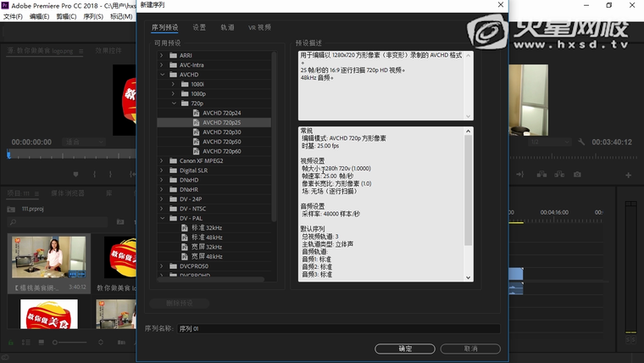The width and height of the screenshot is (644, 363).
Task: Click the Digital SLR folder icon
Action: click(172, 170)
